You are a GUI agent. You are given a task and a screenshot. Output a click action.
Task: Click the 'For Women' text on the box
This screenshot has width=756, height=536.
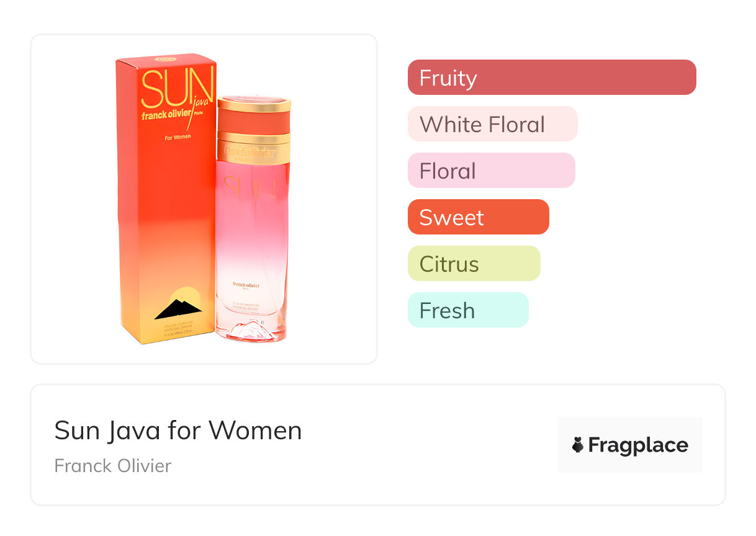[x=178, y=138]
